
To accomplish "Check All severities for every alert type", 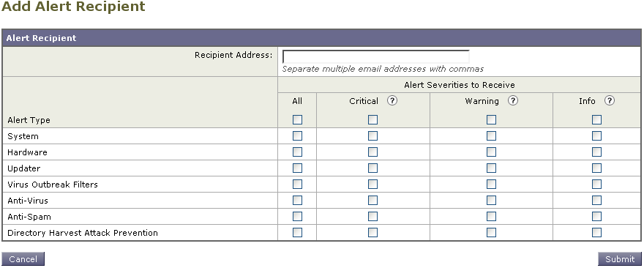I will [x=297, y=119].
